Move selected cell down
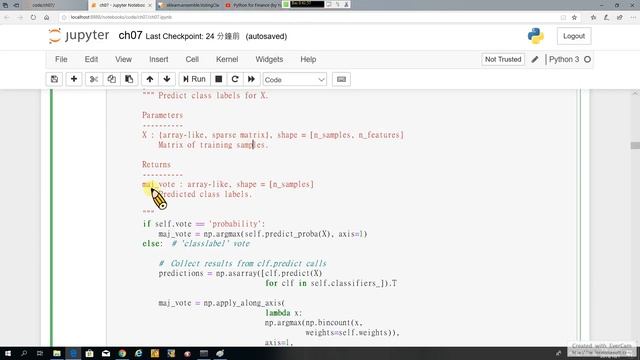Image resolution: width=640 pixels, height=360 pixels. [x=167, y=79]
